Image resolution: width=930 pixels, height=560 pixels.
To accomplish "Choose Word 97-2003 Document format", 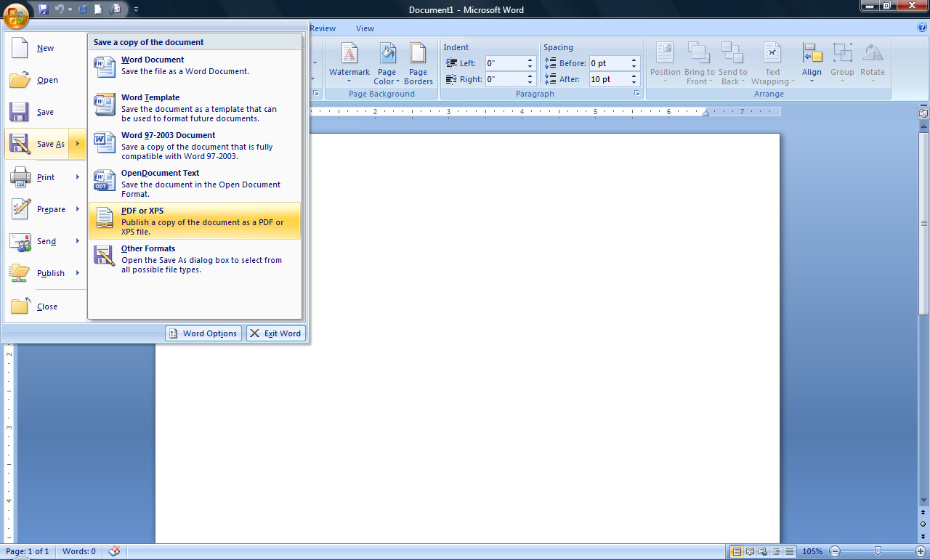I will pyautogui.click(x=195, y=145).
